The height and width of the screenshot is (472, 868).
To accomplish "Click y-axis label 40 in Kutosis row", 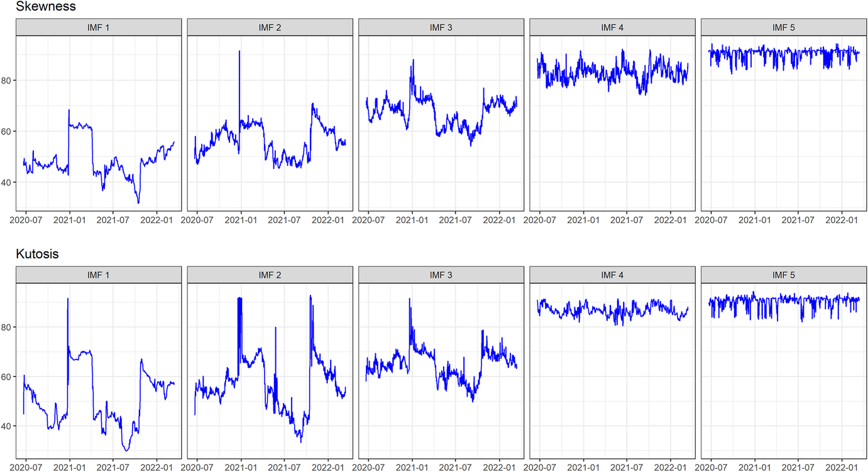I will tap(6, 426).
